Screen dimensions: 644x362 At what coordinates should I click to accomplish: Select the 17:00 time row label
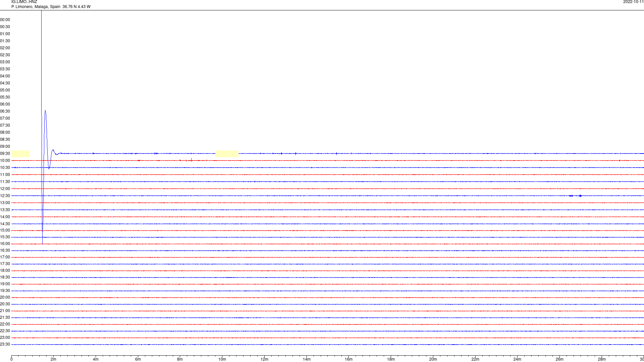(x=5, y=257)
